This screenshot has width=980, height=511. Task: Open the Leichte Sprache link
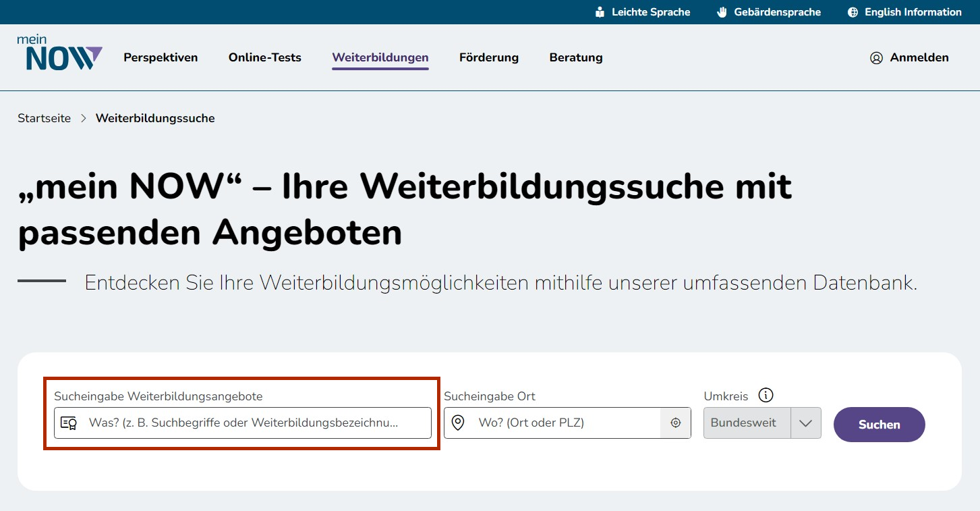(x=643, y=12)
